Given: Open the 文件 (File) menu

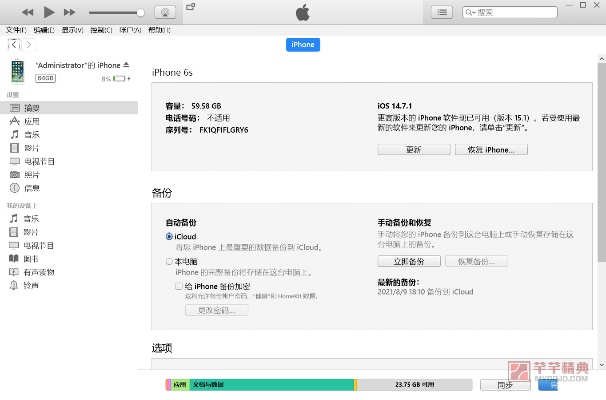Looking at the screenshot, I should click(15, 30).
